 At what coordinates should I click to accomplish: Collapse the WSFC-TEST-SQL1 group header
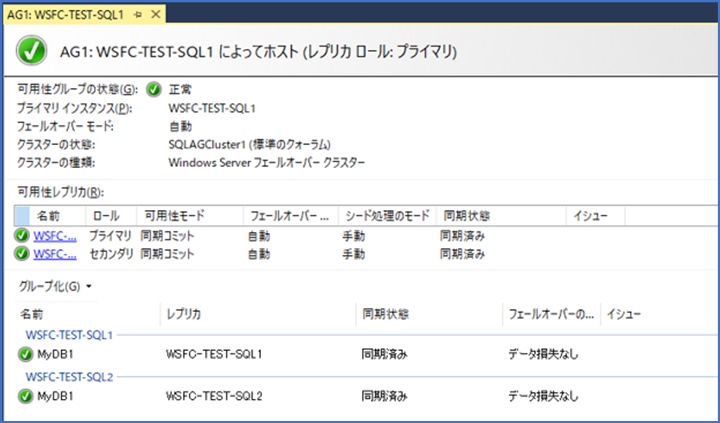69,335
